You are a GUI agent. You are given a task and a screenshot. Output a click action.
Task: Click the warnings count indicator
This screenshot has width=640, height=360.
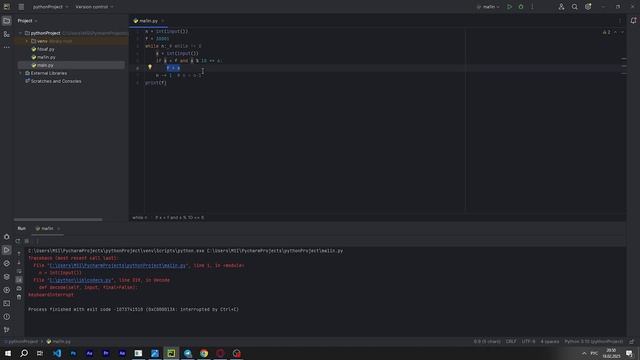pos(607,32)
